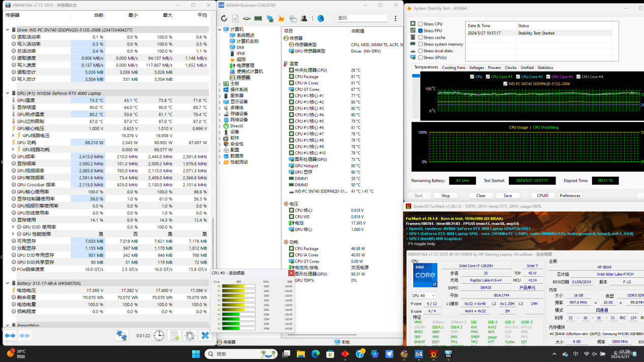Enable Stress CPU checkbox

(x=420, y=24)
